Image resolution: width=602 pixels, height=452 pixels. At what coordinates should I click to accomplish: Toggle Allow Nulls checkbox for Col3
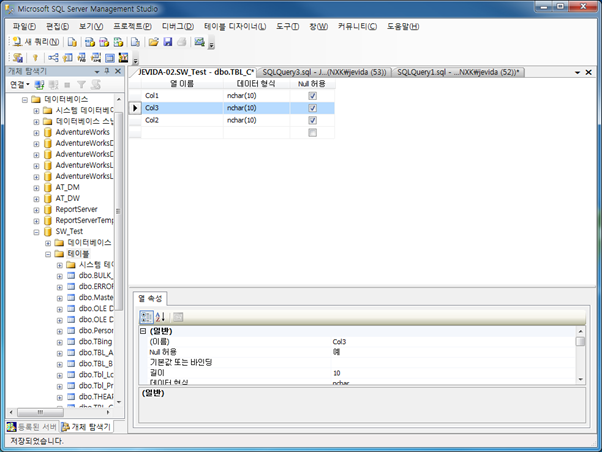(x=313, y=108)
